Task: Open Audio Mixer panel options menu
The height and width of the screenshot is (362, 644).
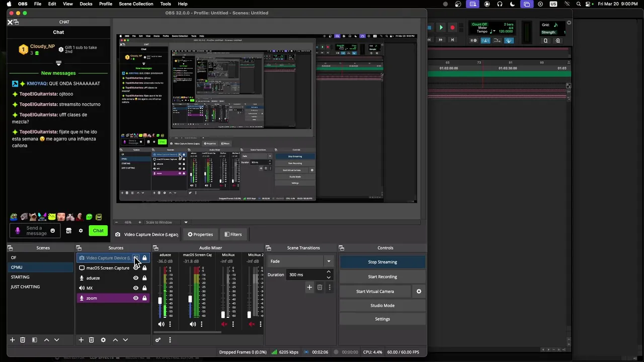Action: pyautogui.click(x=170, y=340)
